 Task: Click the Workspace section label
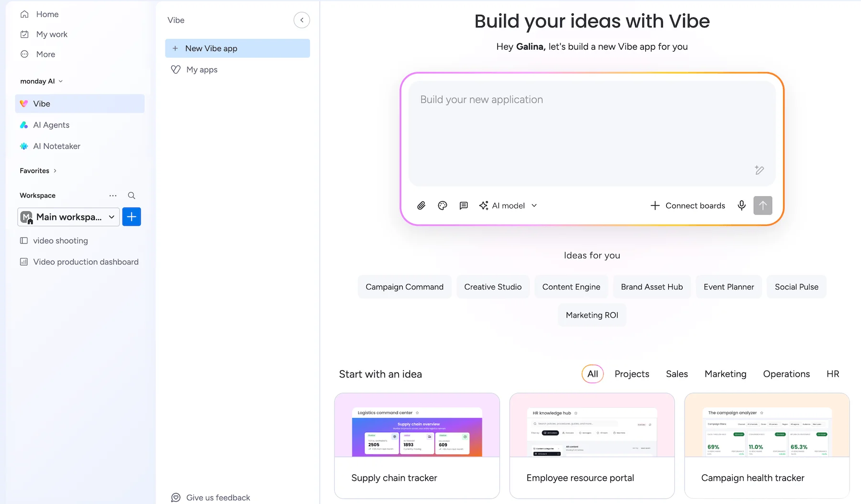click(38, 196)
